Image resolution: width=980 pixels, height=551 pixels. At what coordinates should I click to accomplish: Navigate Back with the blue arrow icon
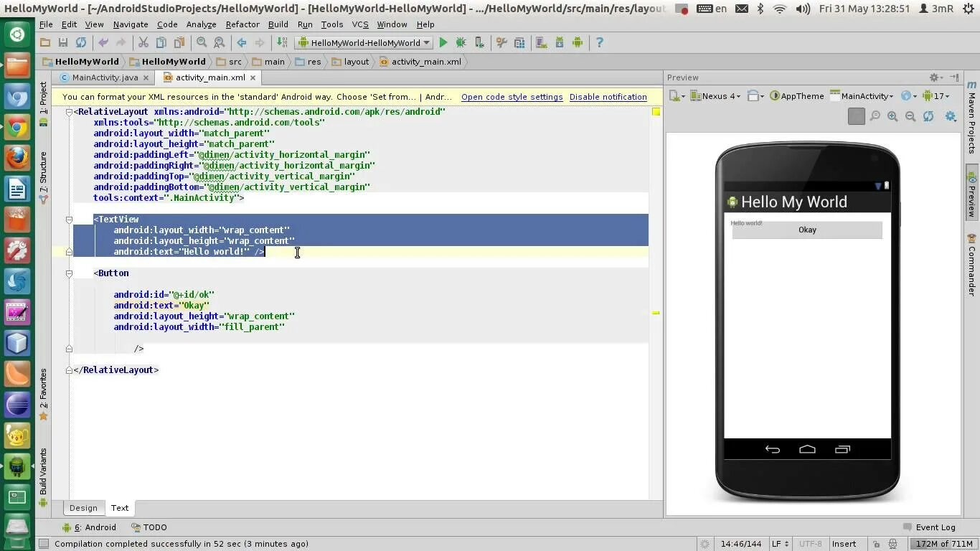point(242,42)
